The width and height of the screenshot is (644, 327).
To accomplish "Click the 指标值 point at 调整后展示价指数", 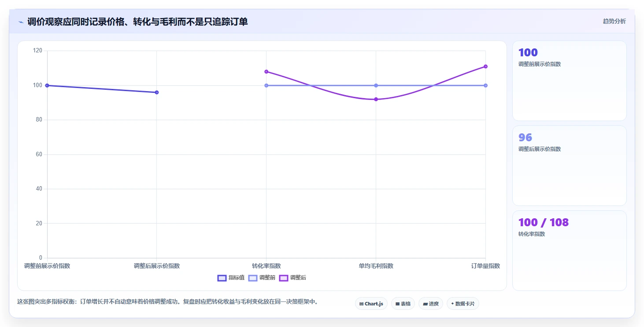I will (157, 92).
